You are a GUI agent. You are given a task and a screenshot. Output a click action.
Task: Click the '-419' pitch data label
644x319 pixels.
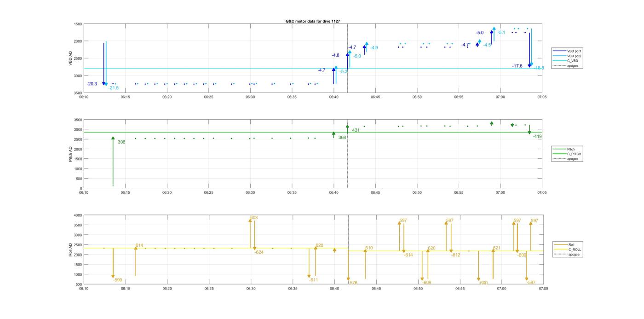pyautogui.click(x=537, y=137)
